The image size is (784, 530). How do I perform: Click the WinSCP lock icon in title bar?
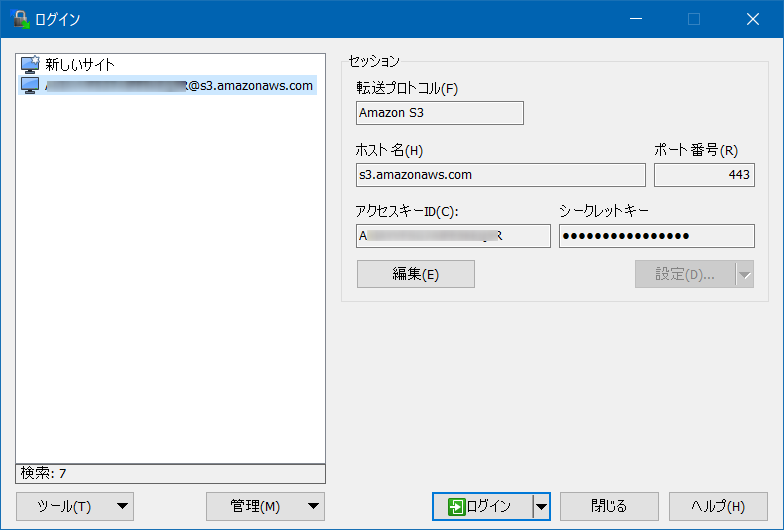pos(20,19)
